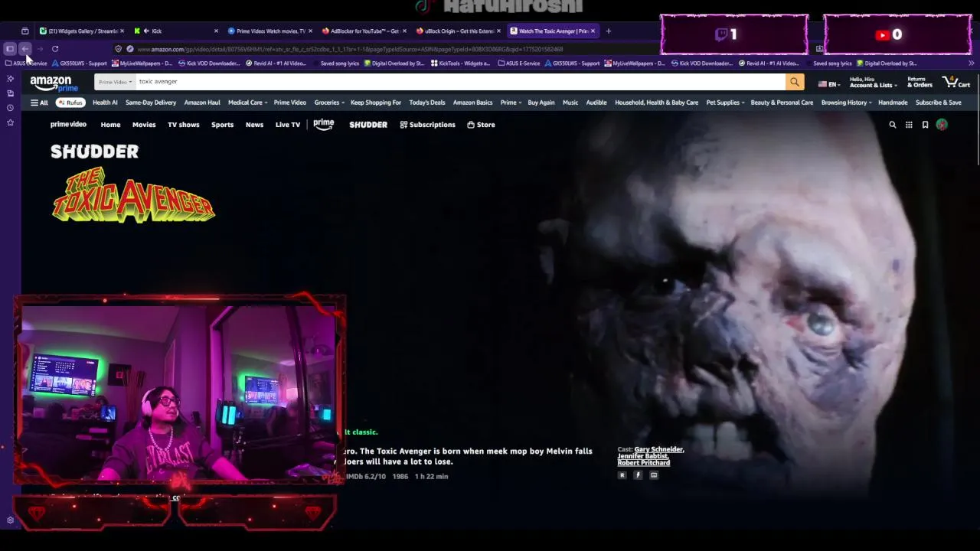Image resolution: width=980 pixels, height=551 pixels.
Task: Open the Live TV section
Action: pyautogui.click(x=288, y=125)
